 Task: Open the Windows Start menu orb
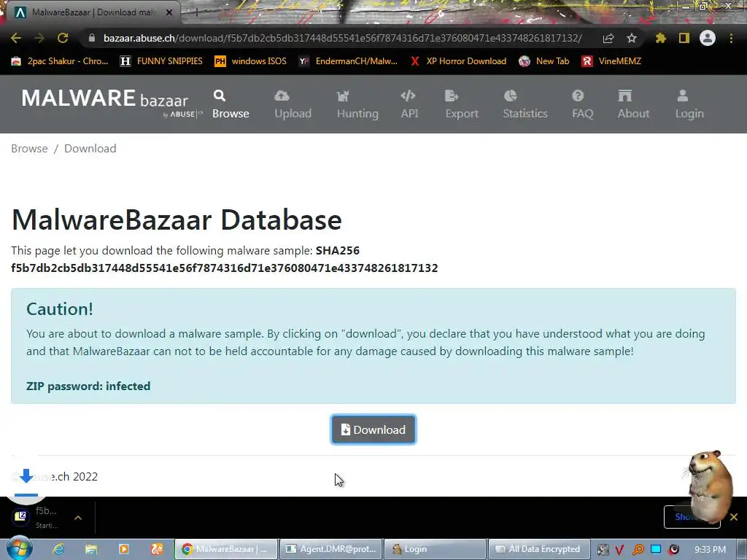pyautogui.click(x=19, y=548)
